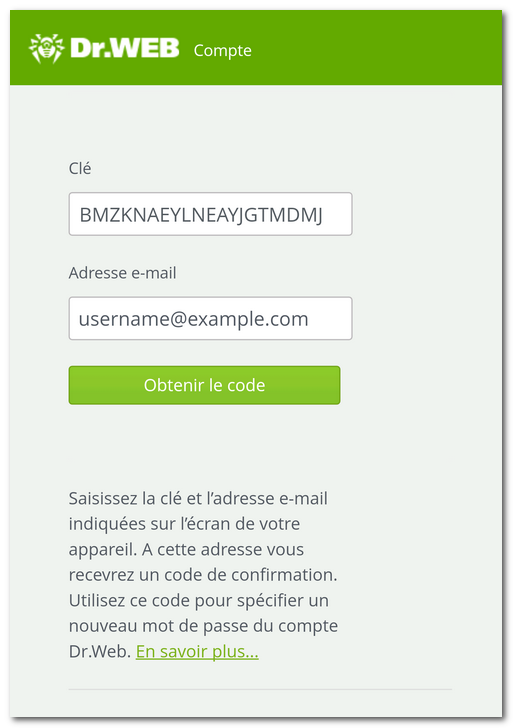Click the phrase 'Saisissez la clé'
This screenshot has width=513, height=728.
(125, 498)
